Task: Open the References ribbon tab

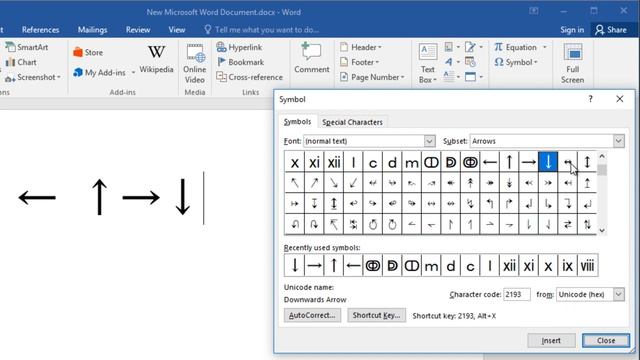Action: tap(40, 30)
